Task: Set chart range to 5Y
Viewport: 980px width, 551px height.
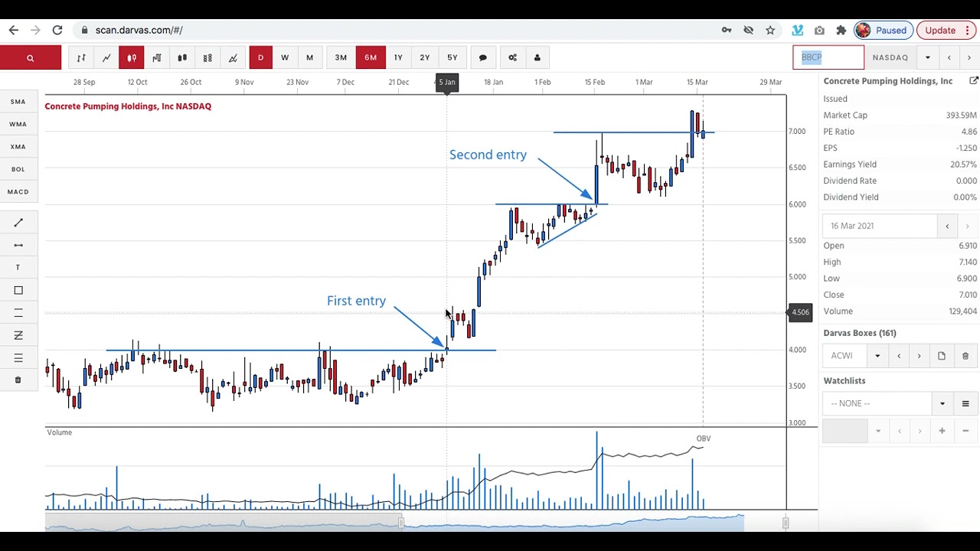Action: (x=452, y=57)
